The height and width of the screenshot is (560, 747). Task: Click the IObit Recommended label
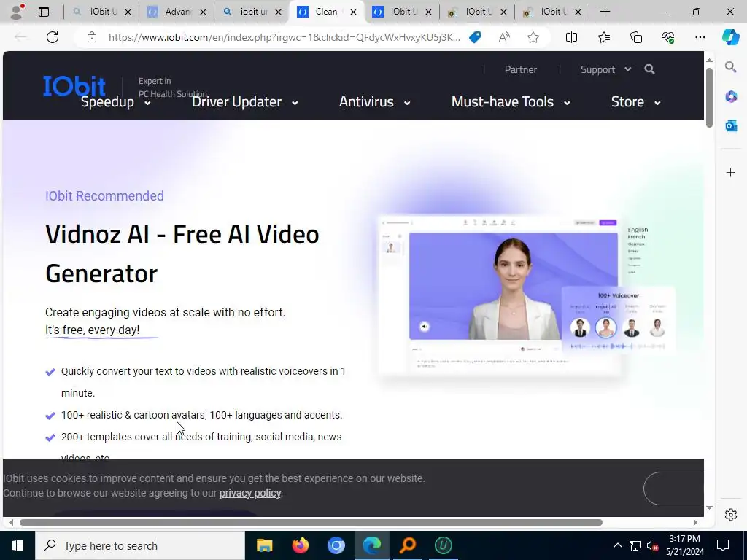104,195
